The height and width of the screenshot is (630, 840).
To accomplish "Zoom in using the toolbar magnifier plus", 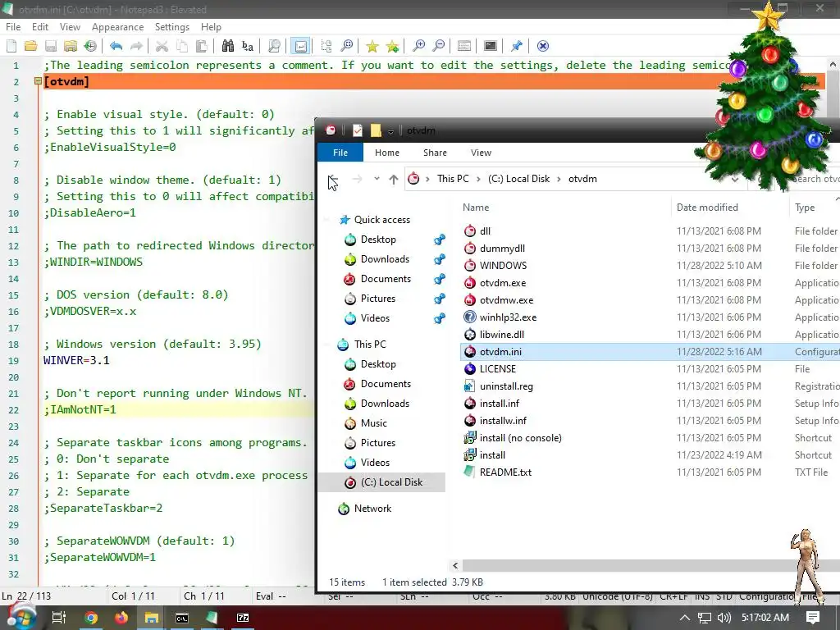I will 418,46.
